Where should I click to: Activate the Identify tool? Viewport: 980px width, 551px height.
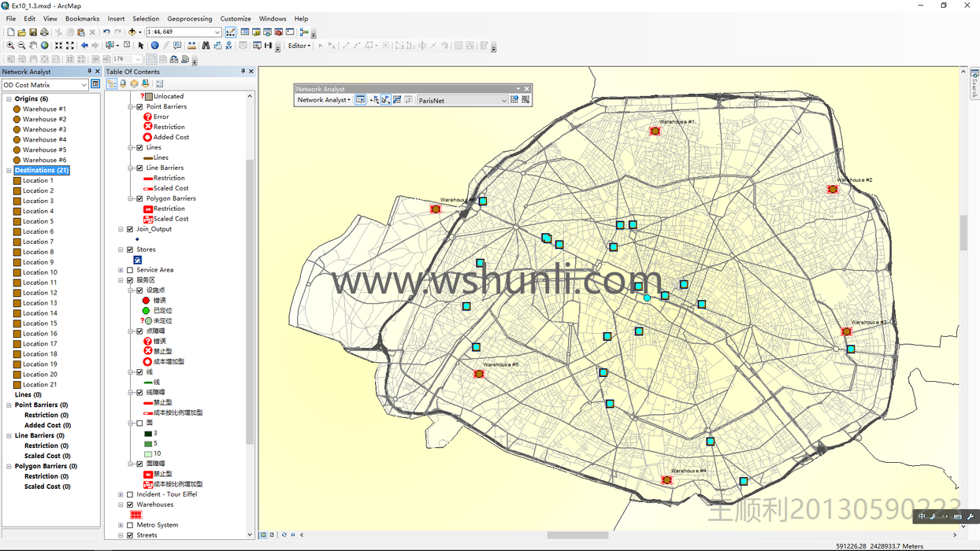pos(154,46)
